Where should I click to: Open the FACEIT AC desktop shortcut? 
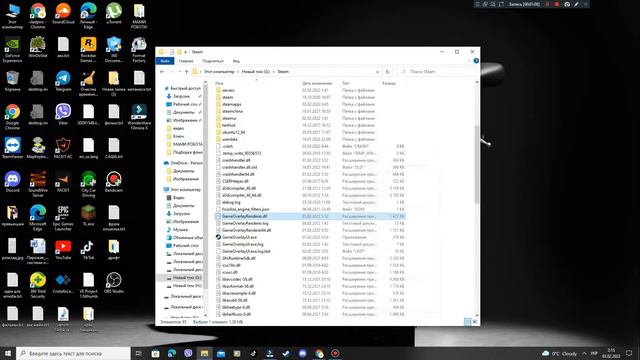tap(63, 148)
